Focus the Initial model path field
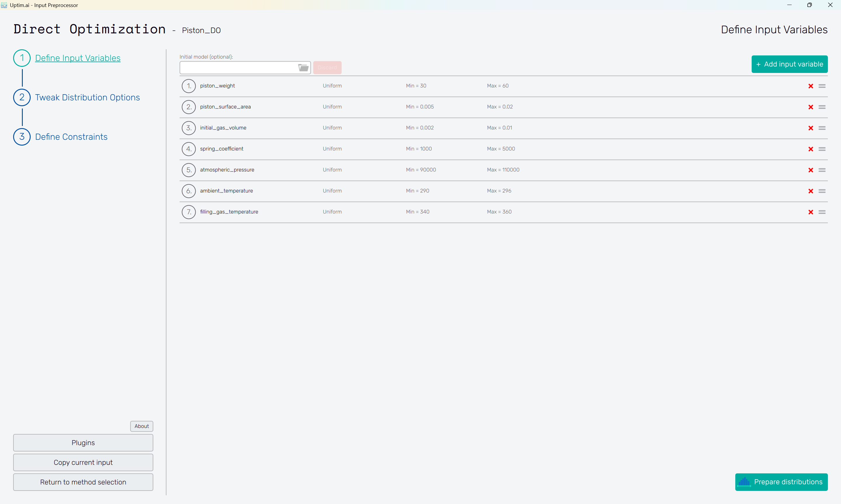841x504 pixels. tap(239, 68)
